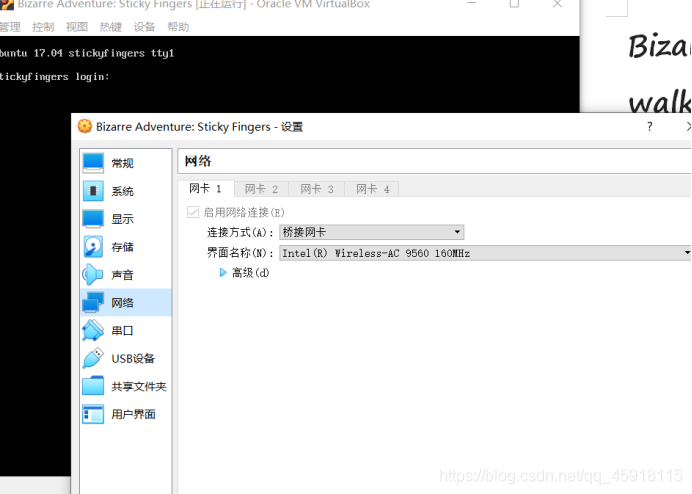
Task: Click the Network (网络) monitors icon
Action: coord(93,302)
